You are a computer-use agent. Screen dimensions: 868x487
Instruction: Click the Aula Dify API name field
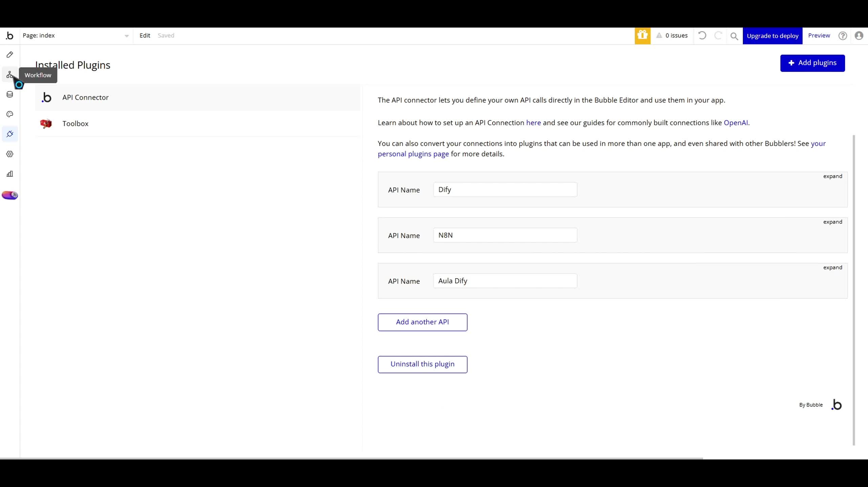[x=505, y=281]
